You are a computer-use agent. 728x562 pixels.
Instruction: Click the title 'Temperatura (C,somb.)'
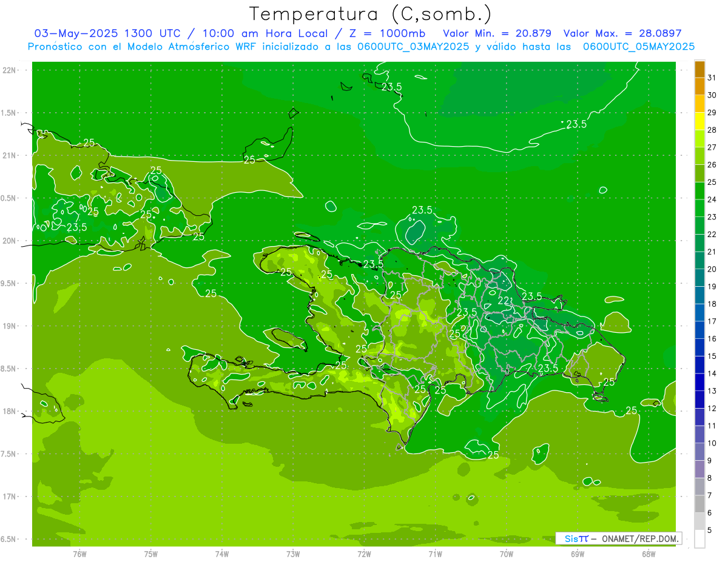tap(371, 14)
